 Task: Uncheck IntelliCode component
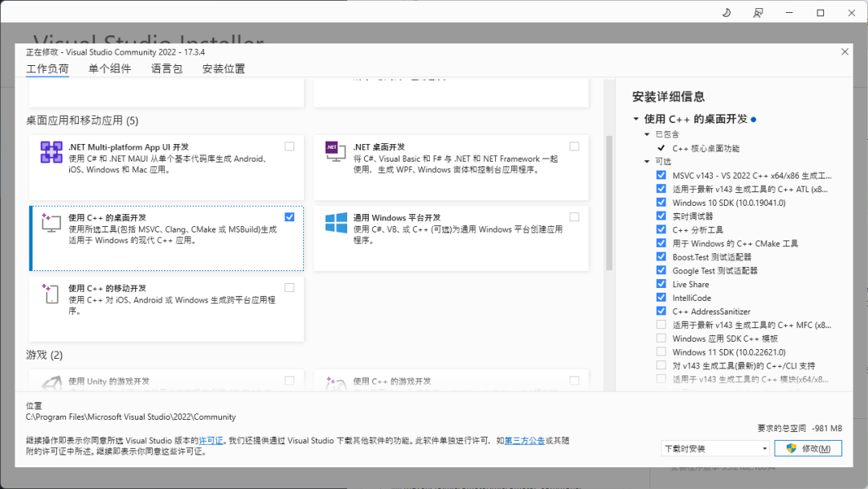661,298
